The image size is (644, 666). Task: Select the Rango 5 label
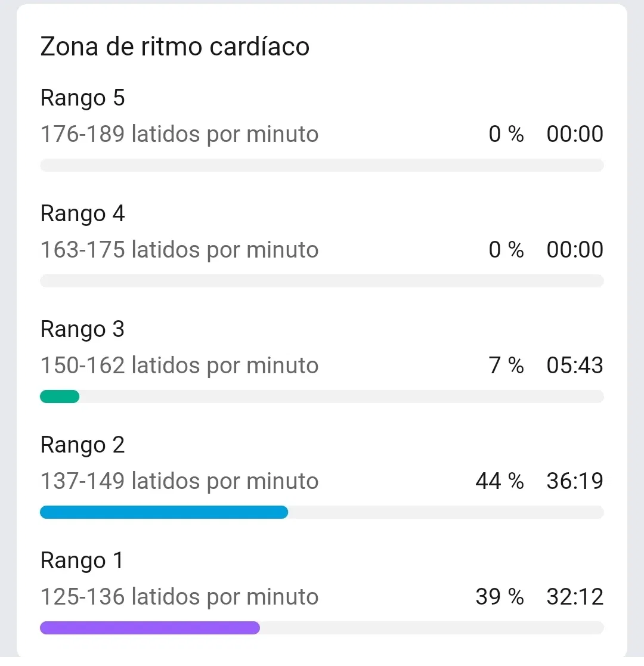83,98
